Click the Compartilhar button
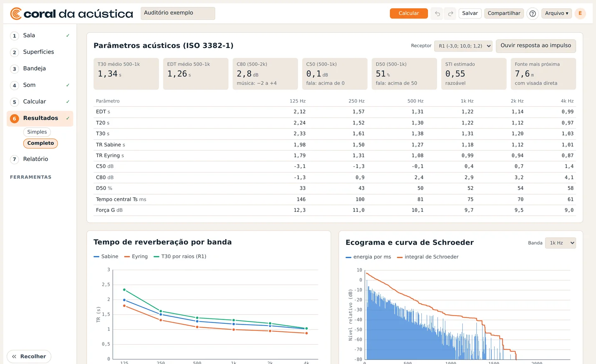The image size is (596, 364). 504,13
